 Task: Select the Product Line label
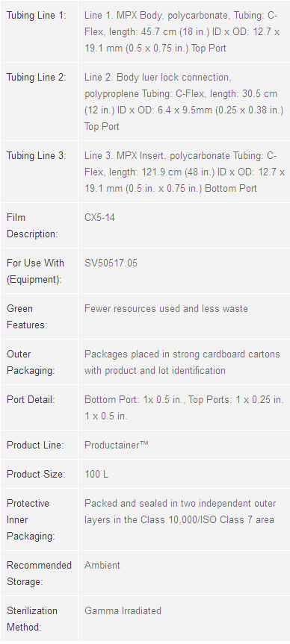point(35,446)
